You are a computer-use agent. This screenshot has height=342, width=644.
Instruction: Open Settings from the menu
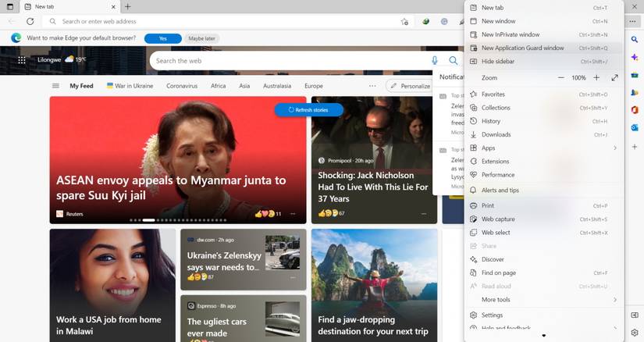544,315
